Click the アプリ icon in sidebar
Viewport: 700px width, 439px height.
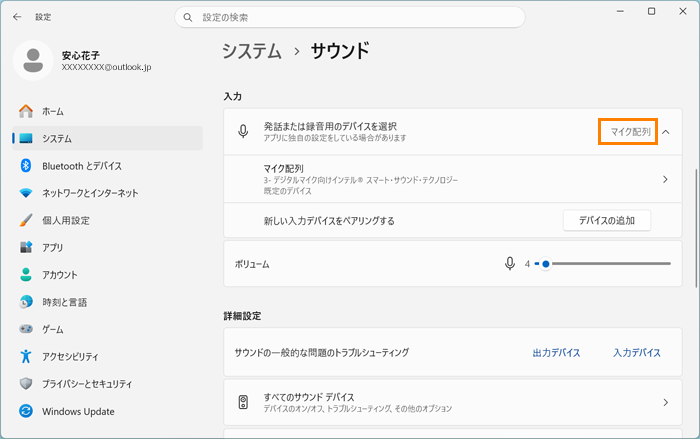pos(26,247)
